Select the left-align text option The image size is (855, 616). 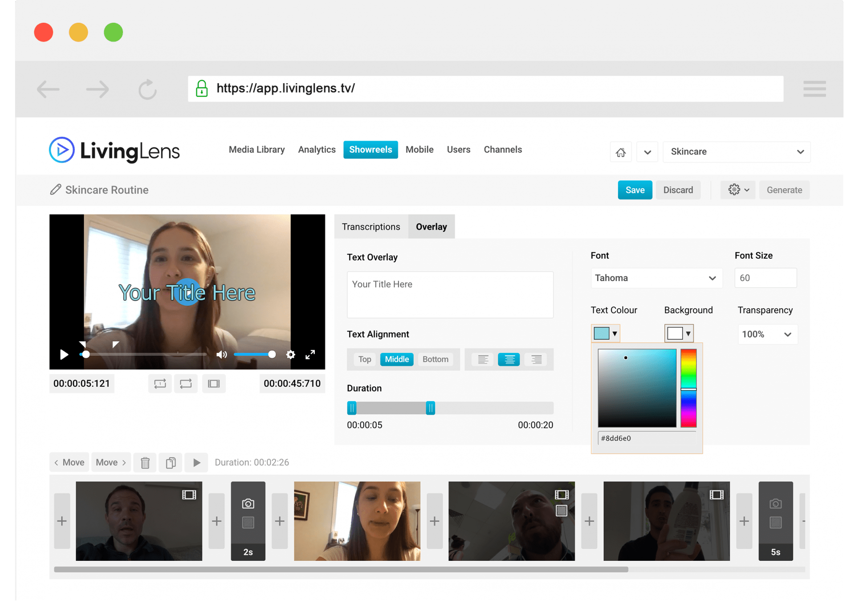483,359
